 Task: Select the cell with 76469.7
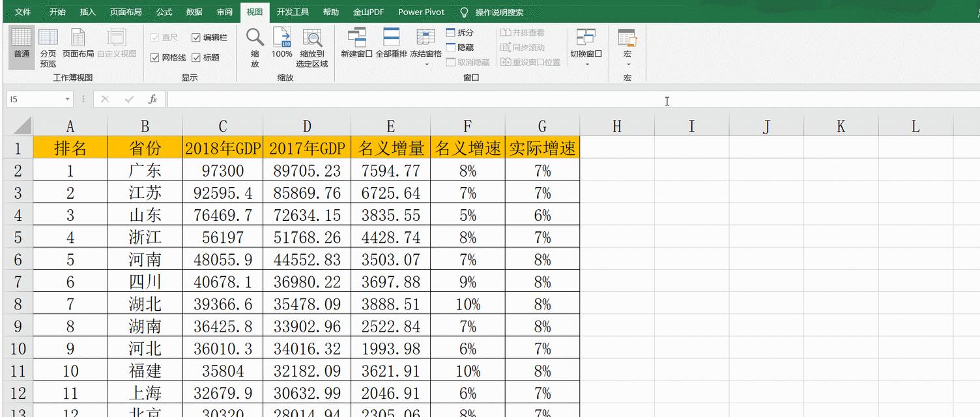coord(223,214)
